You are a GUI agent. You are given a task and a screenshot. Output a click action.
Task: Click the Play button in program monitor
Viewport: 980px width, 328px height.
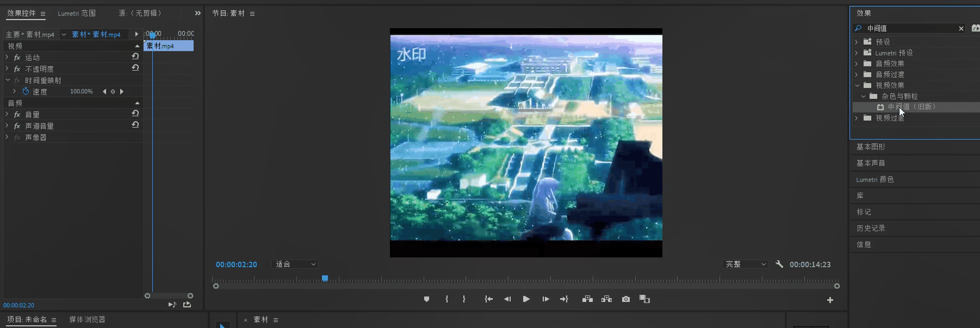click(x=526, y=299)
